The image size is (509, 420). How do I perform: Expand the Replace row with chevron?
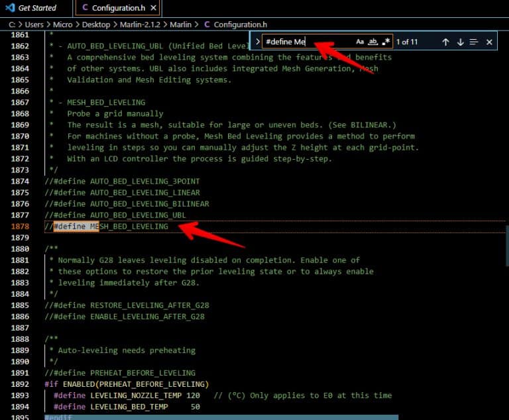257,42
